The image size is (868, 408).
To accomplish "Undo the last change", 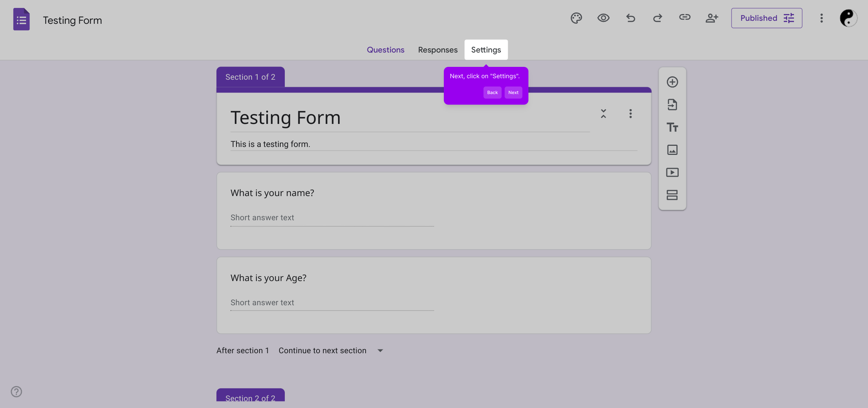I will coord(630,18).
